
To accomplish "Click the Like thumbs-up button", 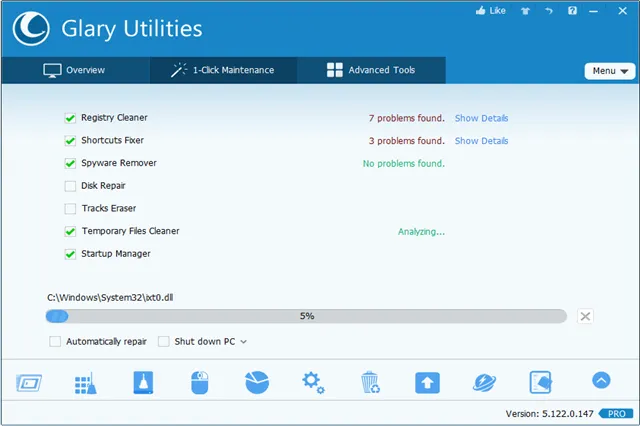I will pos(491,11).
